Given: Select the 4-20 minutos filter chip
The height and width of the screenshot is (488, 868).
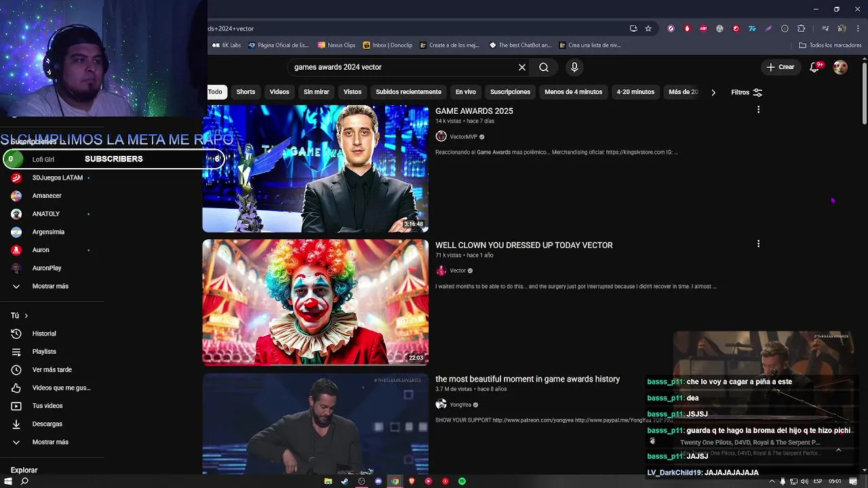Looking at the screenshot, I should 635,91.
